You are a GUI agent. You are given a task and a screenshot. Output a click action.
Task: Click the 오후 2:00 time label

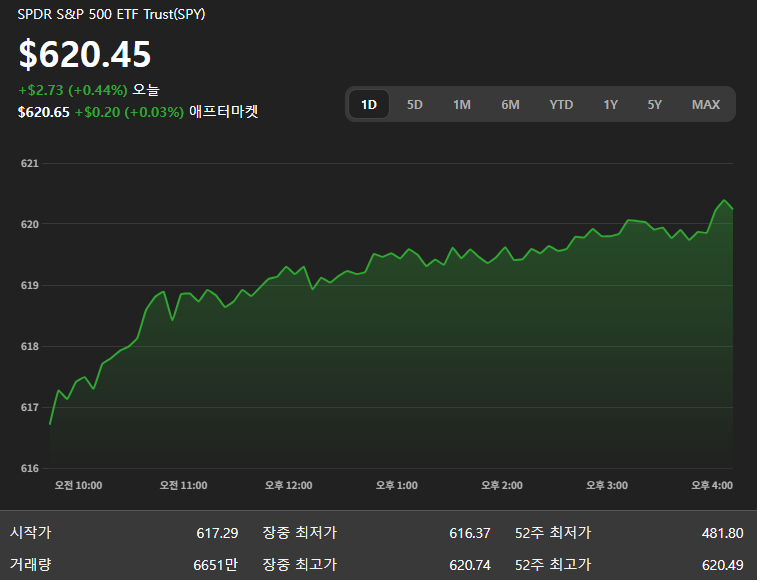(x=502, y=485)
